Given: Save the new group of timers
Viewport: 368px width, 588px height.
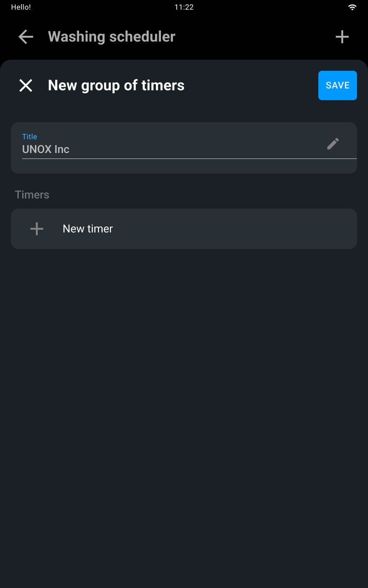Looking at the screenshot, I should [x=338, y=85].
